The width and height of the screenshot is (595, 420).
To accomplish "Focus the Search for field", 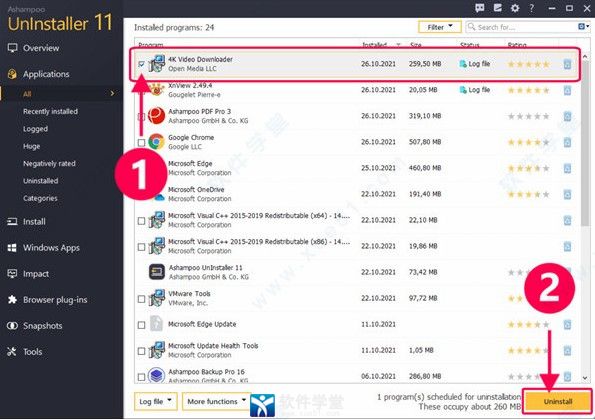I will pos(521,27).
